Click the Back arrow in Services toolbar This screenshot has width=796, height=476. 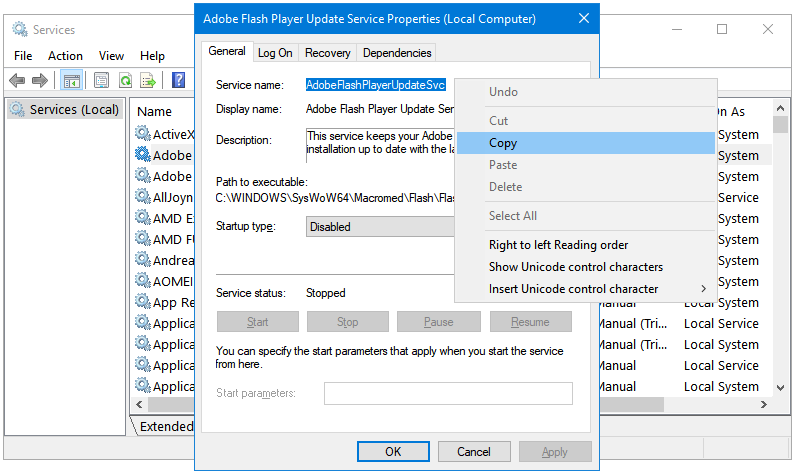click(17, 80)
